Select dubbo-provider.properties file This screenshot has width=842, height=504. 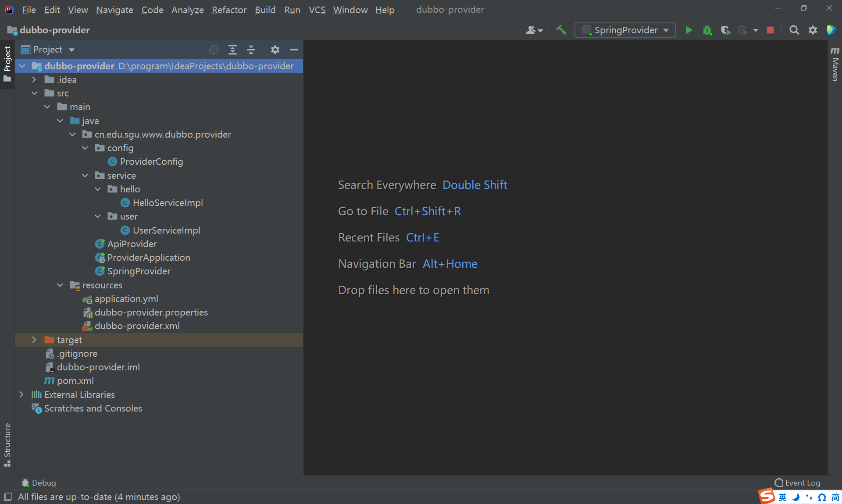(x=151, y=312)
